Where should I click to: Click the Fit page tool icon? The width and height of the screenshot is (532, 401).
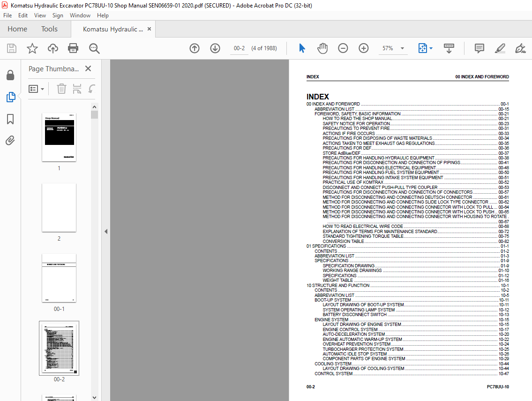pos(422,48)
